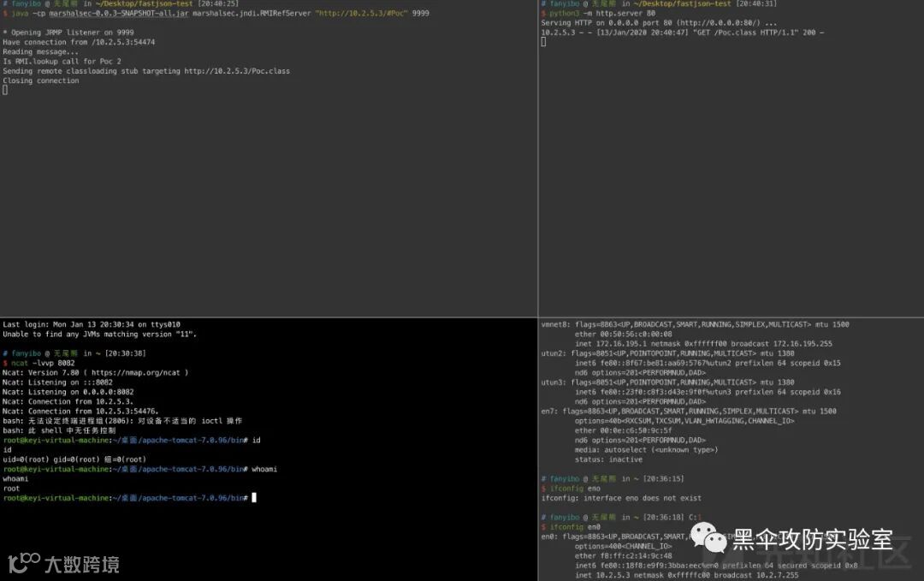Click the 'utun3: flags=8051' interface line
Image resolution: width=924 pixels, height=581 pixels.
pyautogui.click(x=667, y=382)
